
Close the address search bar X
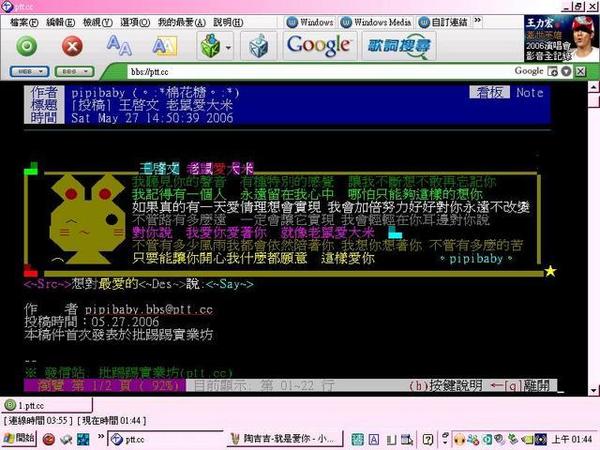580,71
